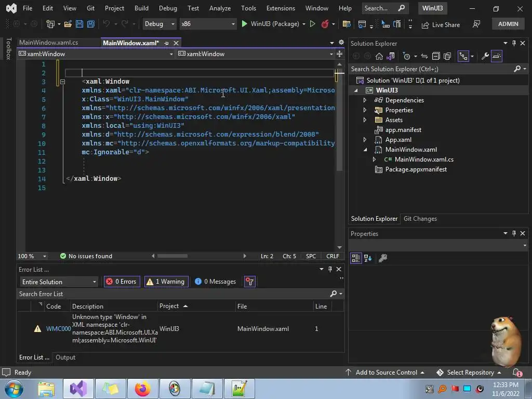Click the Find in Files folder-search icon
Screen dimensions: 532x399
(347, 24)
